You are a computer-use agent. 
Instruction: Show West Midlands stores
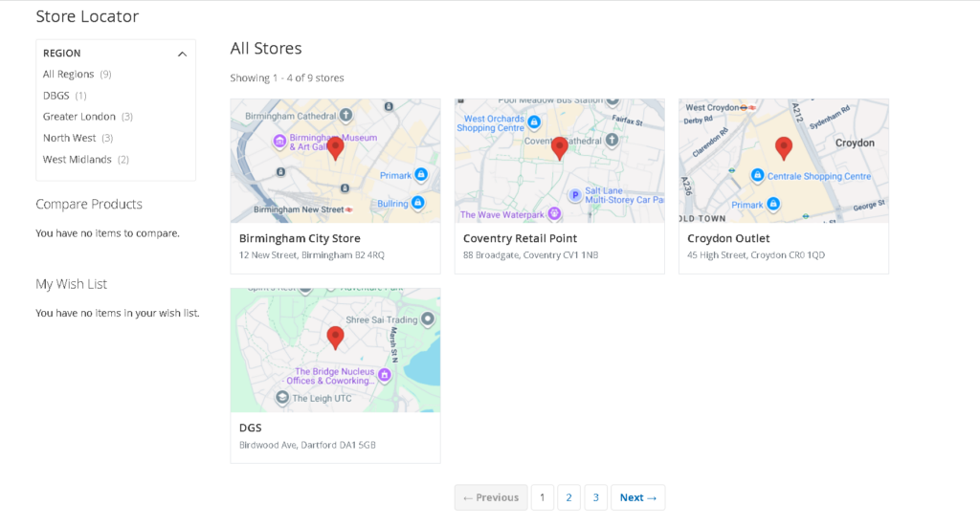(x=78, y=160)
